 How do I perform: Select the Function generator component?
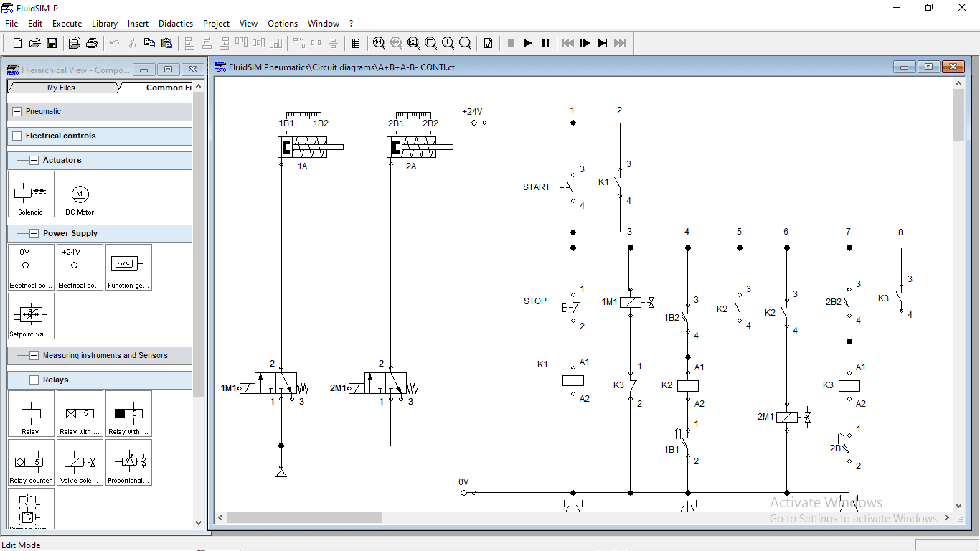(x=128, y=267)
